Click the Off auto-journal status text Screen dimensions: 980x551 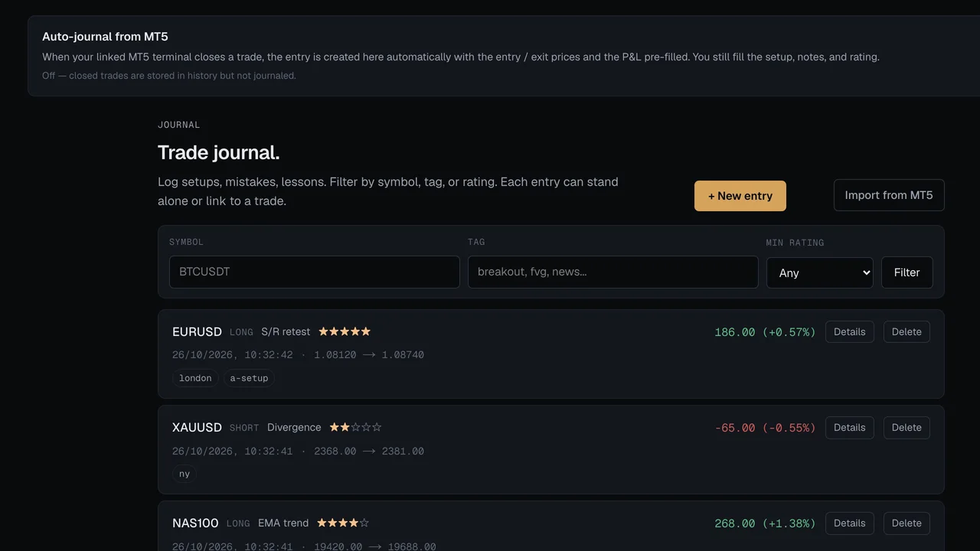coord(169,76)
